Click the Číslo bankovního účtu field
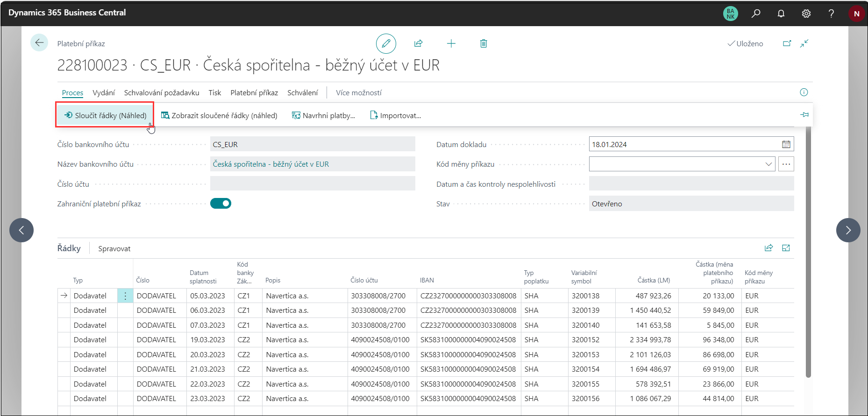 [x=313, y=144]
